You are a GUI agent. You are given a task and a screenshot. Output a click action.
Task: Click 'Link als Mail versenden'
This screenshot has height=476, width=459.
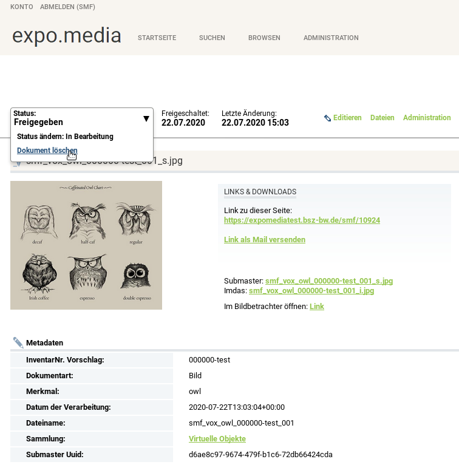coord(265,239)
